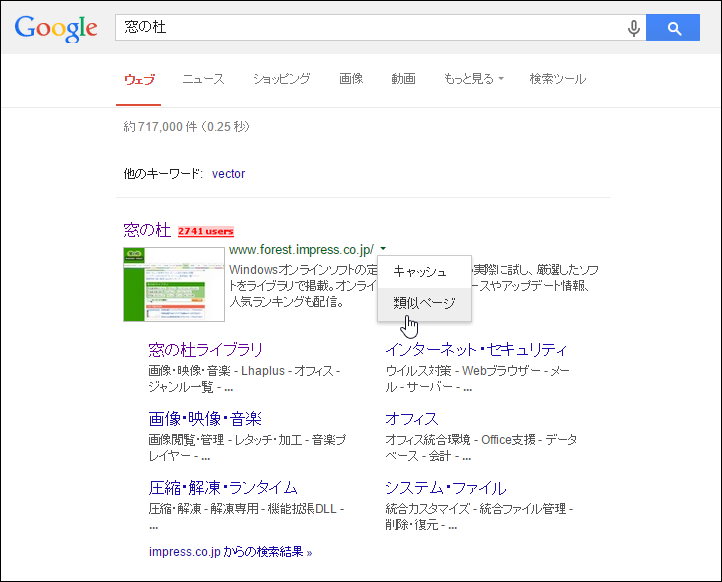The image size is (722, 582).
Task: Switch to the 画像 tab
Action: (351, 79)
